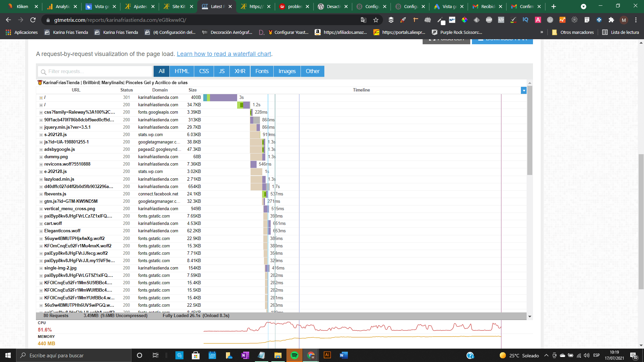Click the browser back arrow
Screen dimensions: 644x362
click(8, 20)
